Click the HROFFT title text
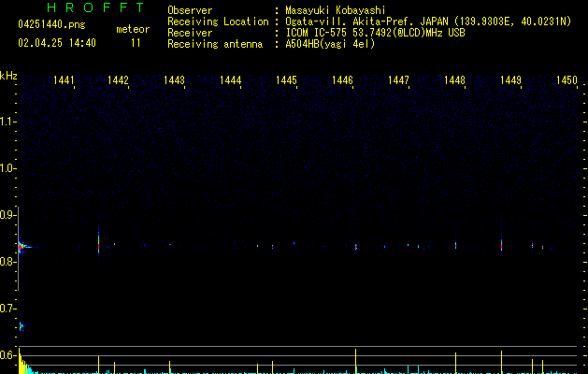 95,7
